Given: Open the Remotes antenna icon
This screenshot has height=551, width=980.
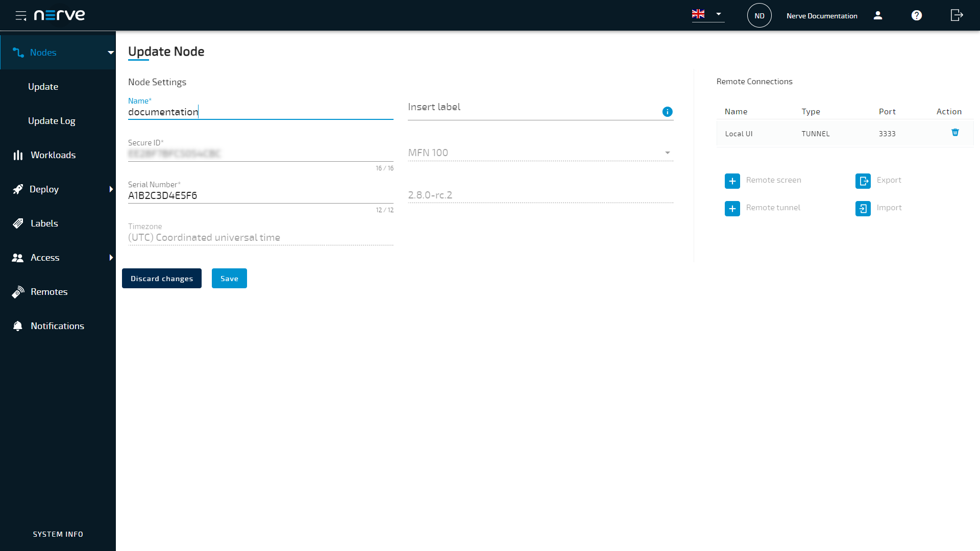Looking at the screenshot, I should (x=17, y=291).
